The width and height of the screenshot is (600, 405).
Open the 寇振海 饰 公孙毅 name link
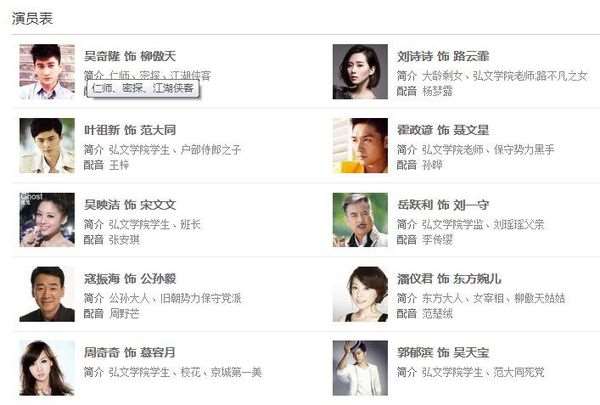[130, 279]
